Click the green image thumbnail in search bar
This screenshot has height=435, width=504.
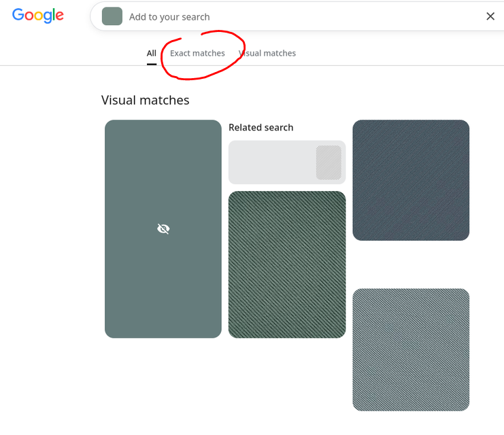pos(112,16)
